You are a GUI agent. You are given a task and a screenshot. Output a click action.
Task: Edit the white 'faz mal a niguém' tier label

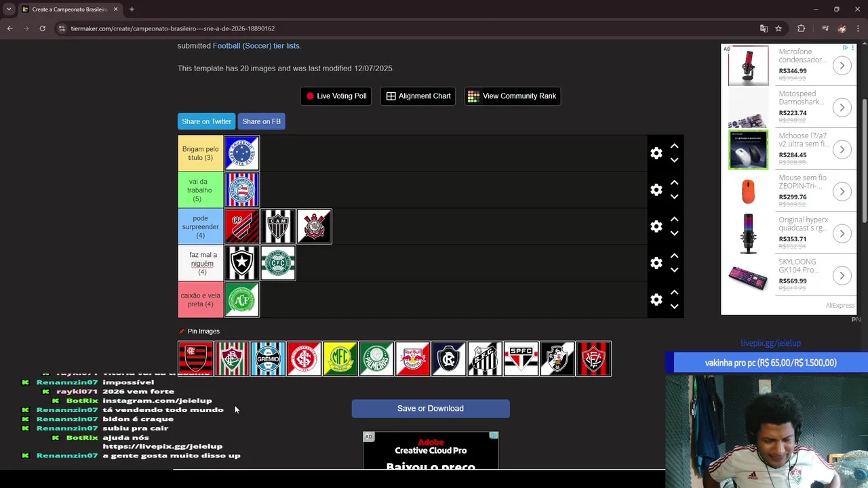click(x=200, y=263)
